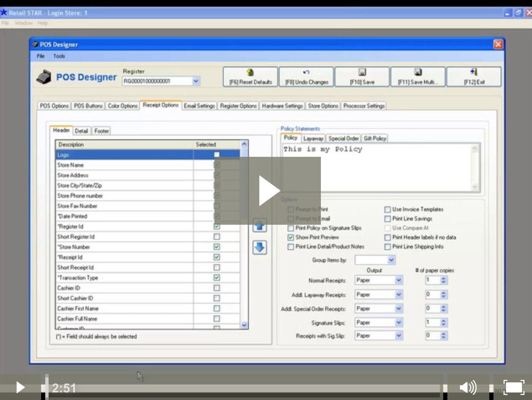Click the F12 Exit button
Screen dimensions: 532x400
(474, 77)
